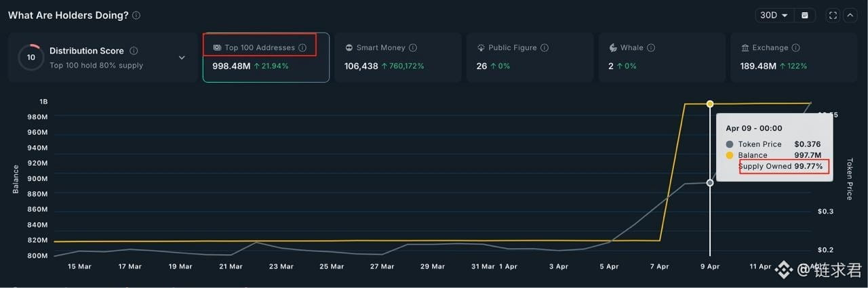The height and width of the screenshot is (288, 868).
Task: Click the Balance 997.7M tooltip row
Action: click(773, 155)
